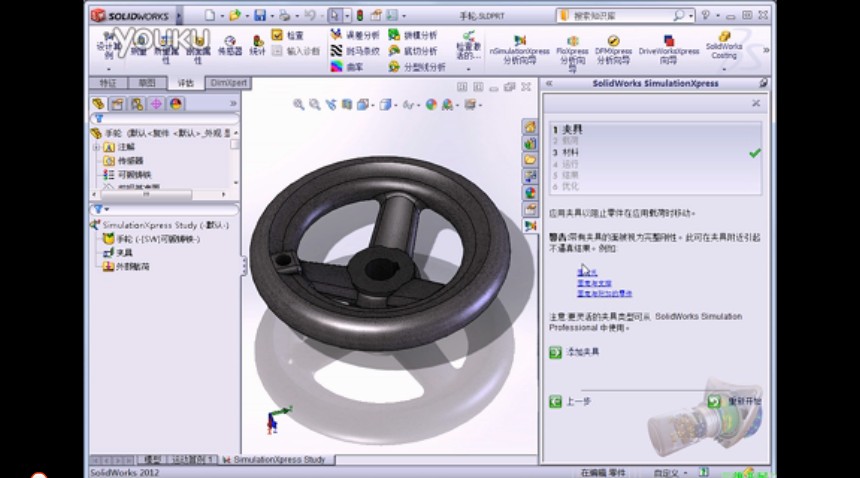Image resolution: width=860 pixels, height=478 pixels.
Task: Pin the SimulationXpress task pane
Action: click(x=763, y=83)
